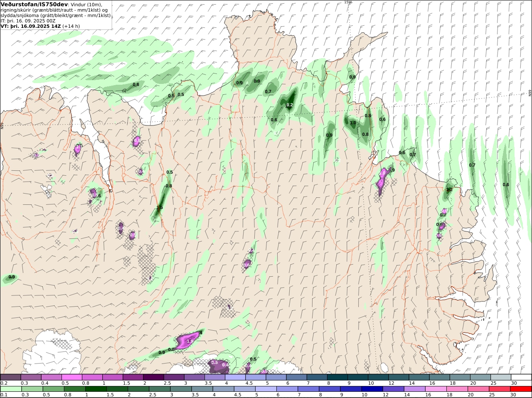Pick the 0.1 pale green swatch in the lower legend
Image resolution: width=532 pixels, height=398 pixels.
pyautogui.click(x=10, y=389)
